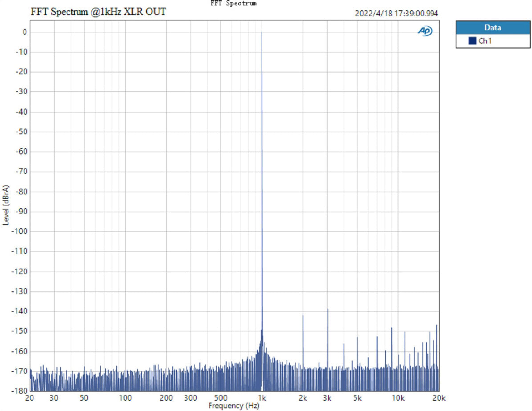
Task: Click the 2022/4/18 timestamp text
Action: click(396, 13)
